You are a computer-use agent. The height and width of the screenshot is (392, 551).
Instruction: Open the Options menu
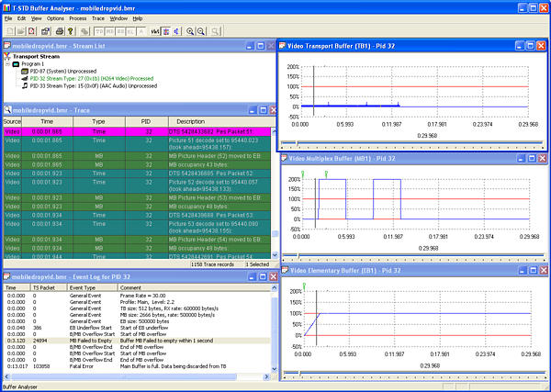click(x=55, y=18)
